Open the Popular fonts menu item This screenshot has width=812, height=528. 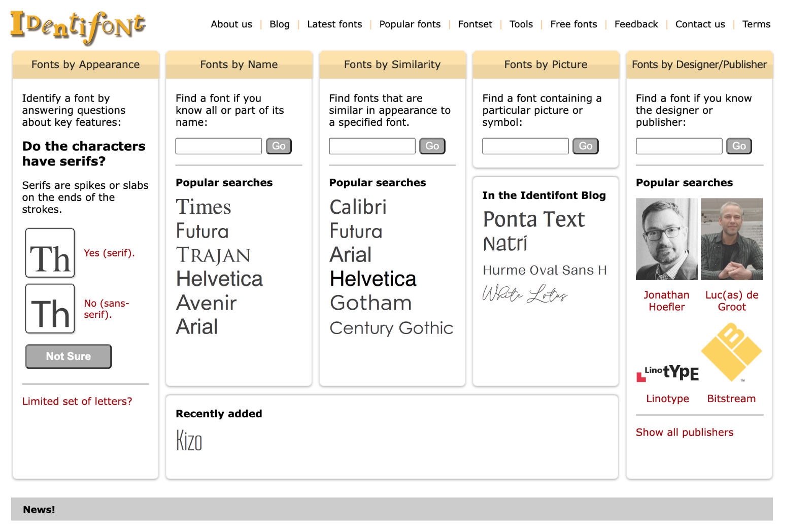click(410, 24)
